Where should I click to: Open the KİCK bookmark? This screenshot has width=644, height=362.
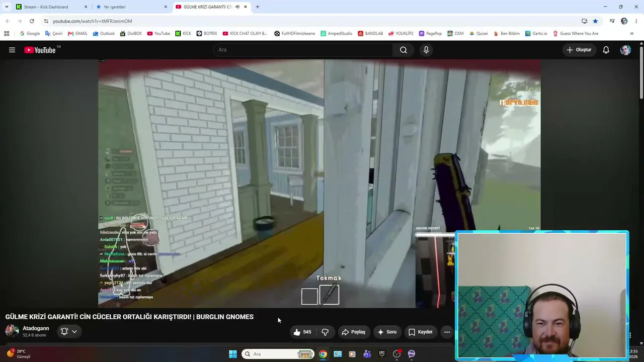pyautogui.click(x=183, y=34)
